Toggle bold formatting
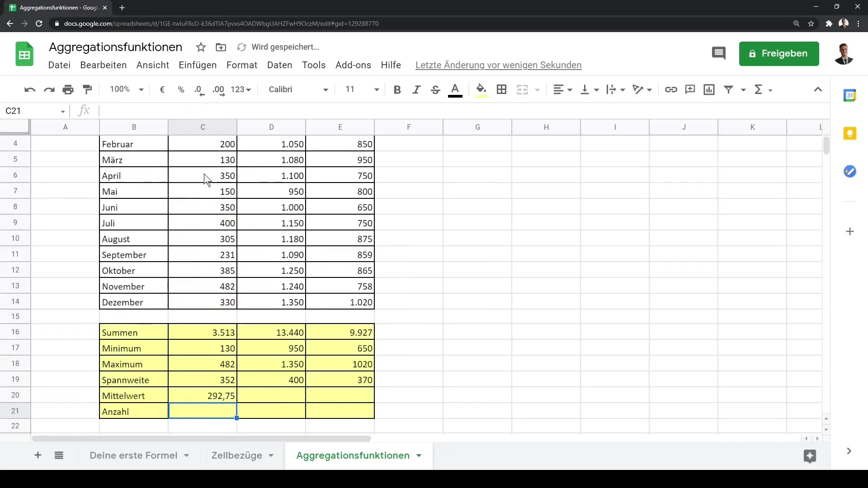 (x=397, y=89)
